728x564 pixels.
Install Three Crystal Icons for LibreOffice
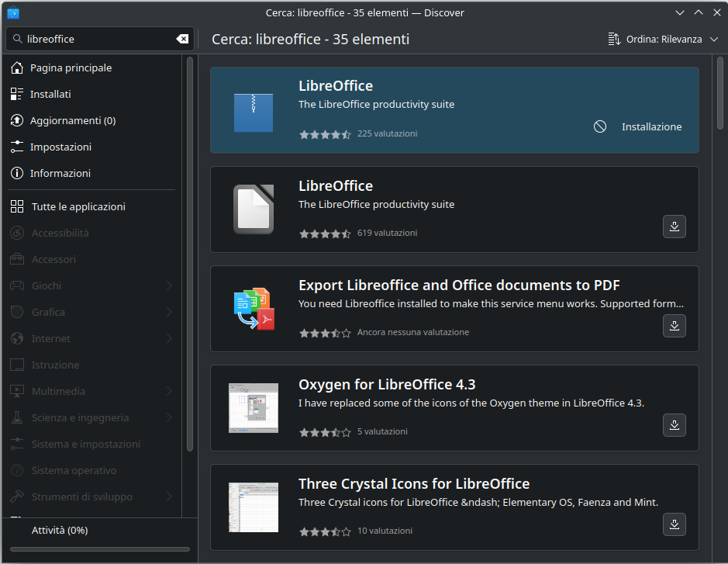click(x=674, y=524)
